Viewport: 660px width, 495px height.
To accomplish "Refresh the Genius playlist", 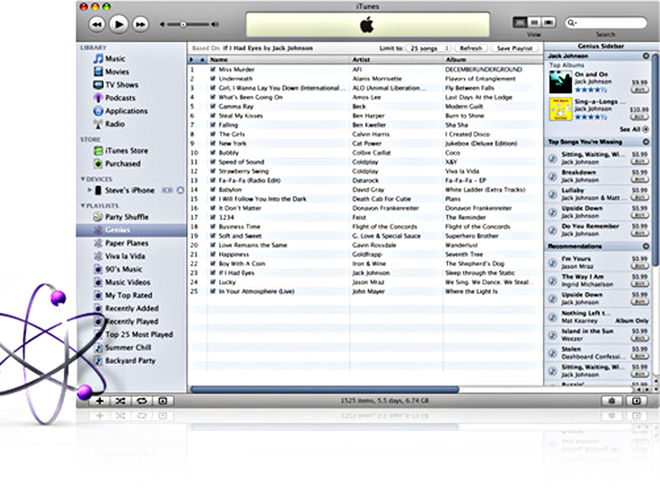I will tap(471, 48).
